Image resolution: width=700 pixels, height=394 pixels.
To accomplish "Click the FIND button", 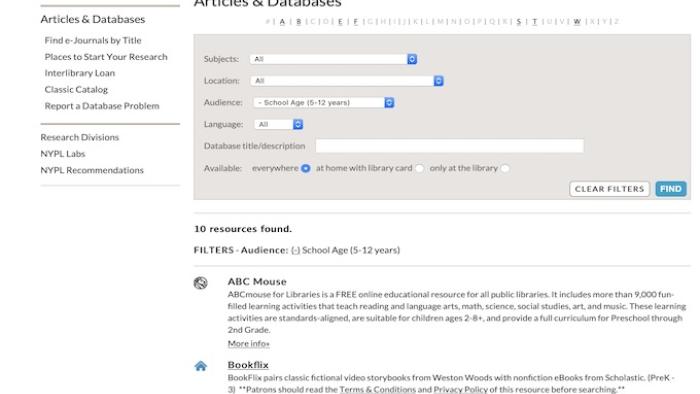I will (x=671, y=189).
